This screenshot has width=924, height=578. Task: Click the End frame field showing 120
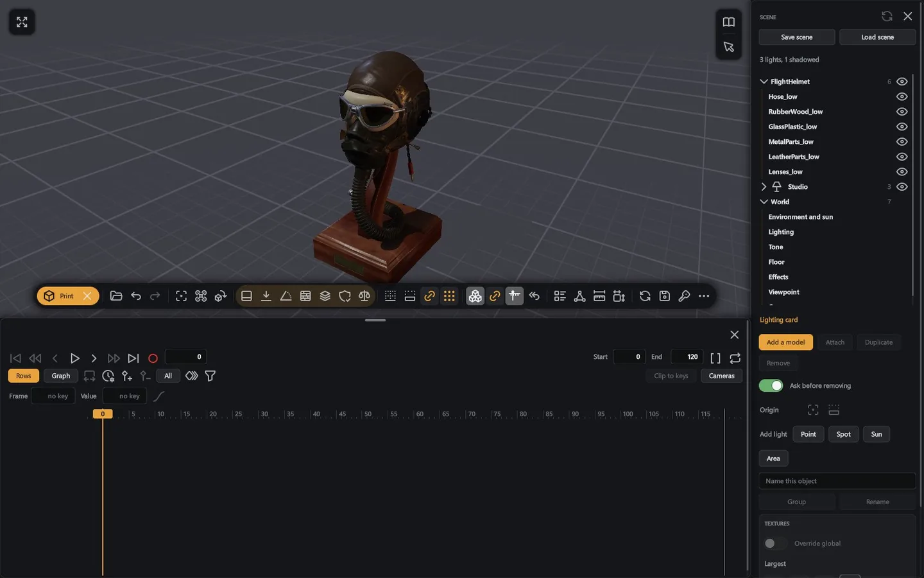687,357
